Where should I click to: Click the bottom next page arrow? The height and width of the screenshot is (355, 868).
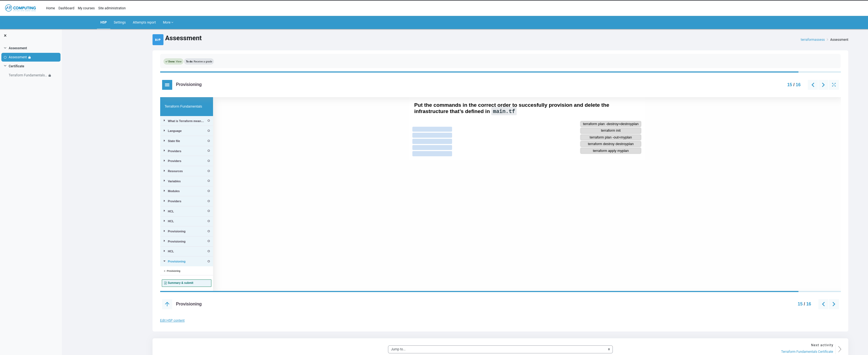(x=833, y=304)
